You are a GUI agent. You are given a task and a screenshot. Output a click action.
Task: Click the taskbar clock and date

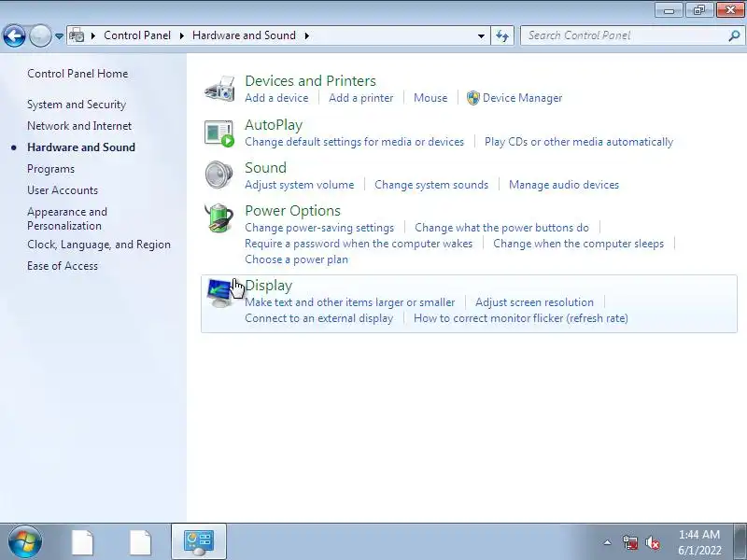click(699, 542)
